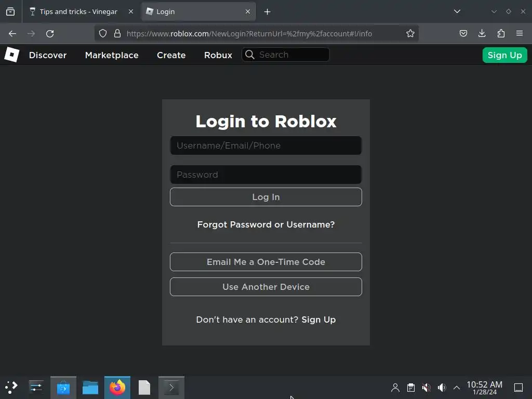The image size is (532, 399).
Task: Open the clock and calendar
Action: tap(485, 388)
